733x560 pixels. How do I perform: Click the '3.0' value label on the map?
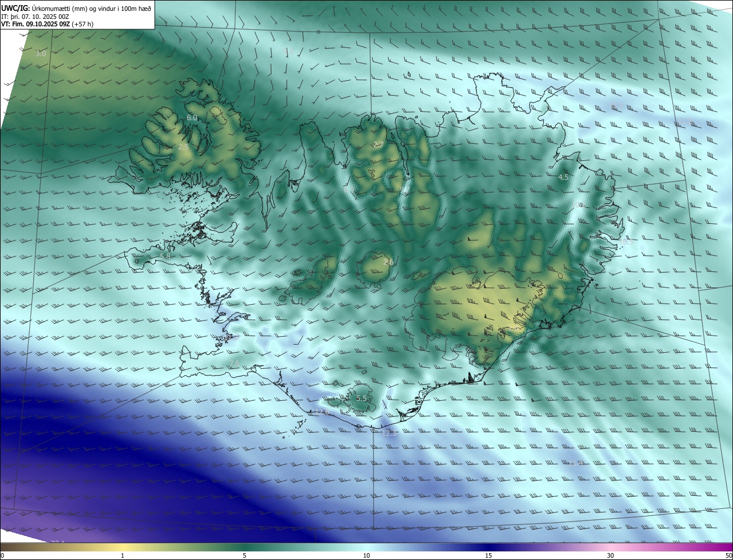pyautogui.click(x=41, y=54)
